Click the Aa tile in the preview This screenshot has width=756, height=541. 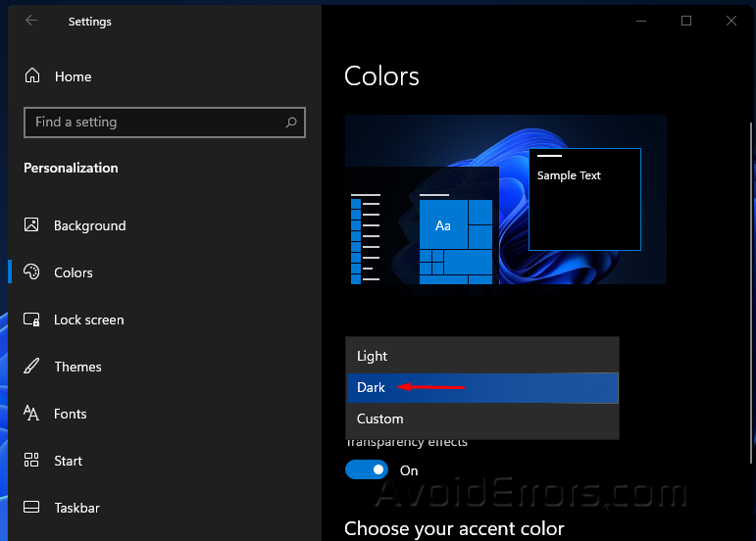pyautogui.click(x=443, y=224)
